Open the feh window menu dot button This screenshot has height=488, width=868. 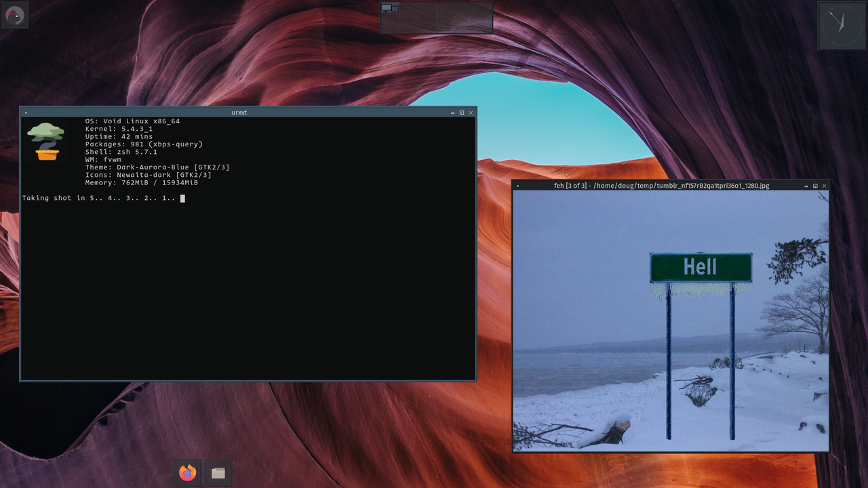517,186
